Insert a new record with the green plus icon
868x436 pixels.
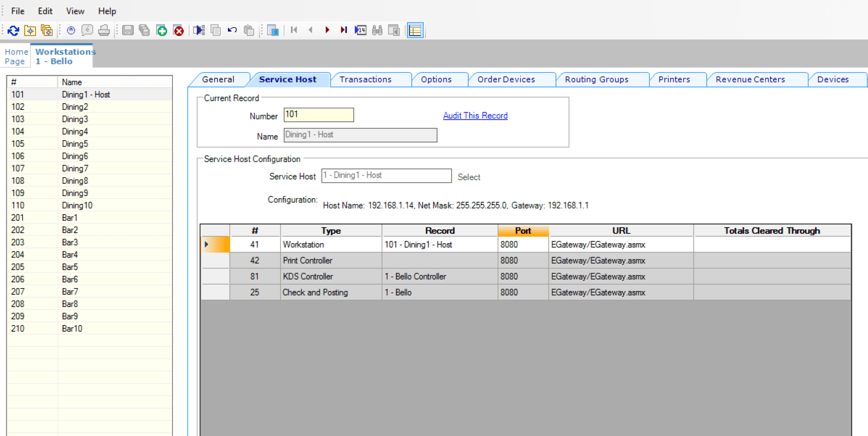pos(161,30)
